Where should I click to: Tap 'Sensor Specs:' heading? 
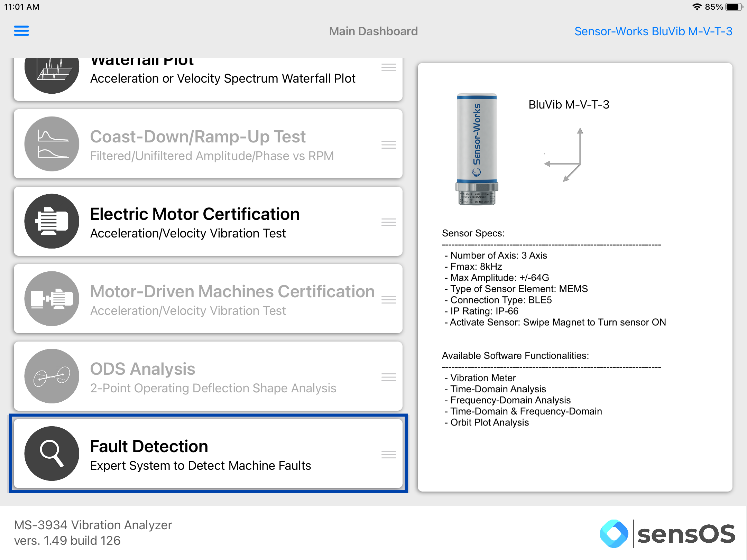click(x=473, y=233)
